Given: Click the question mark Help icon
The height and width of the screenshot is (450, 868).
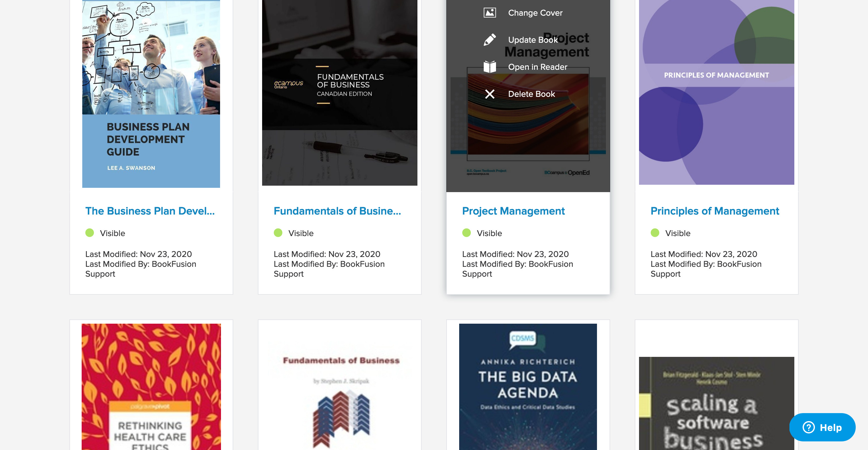Looking at the screenshot, I should pos(808,427).
